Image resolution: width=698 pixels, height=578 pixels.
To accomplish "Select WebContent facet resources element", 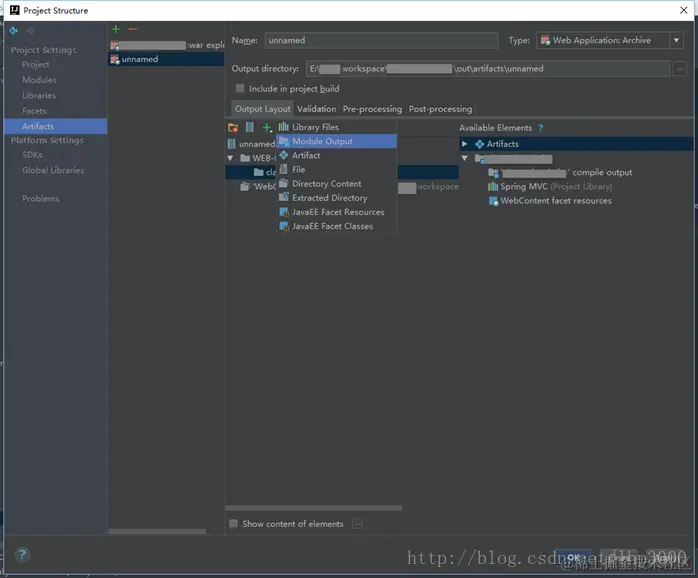I will [550, 201].
